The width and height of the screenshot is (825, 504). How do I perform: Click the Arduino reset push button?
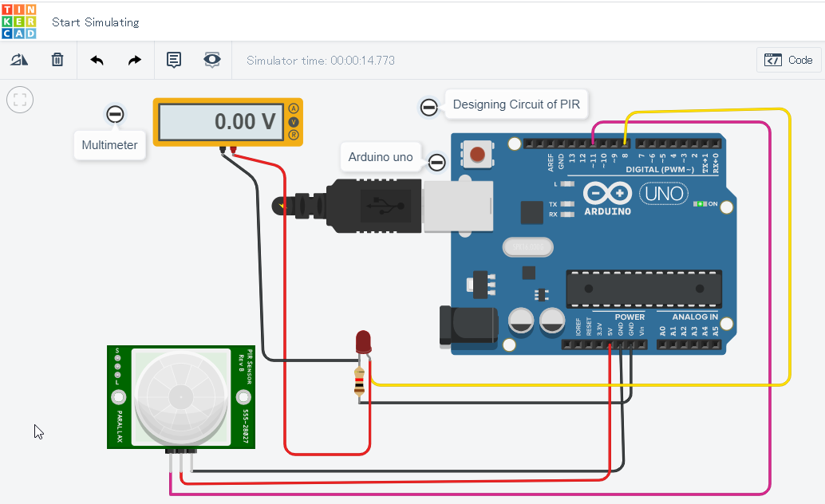click(477, 154)
